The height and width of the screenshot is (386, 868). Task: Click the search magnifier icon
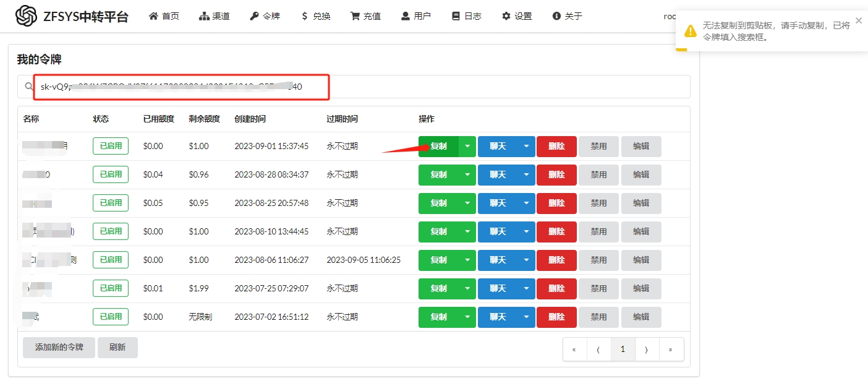[28, 87]
